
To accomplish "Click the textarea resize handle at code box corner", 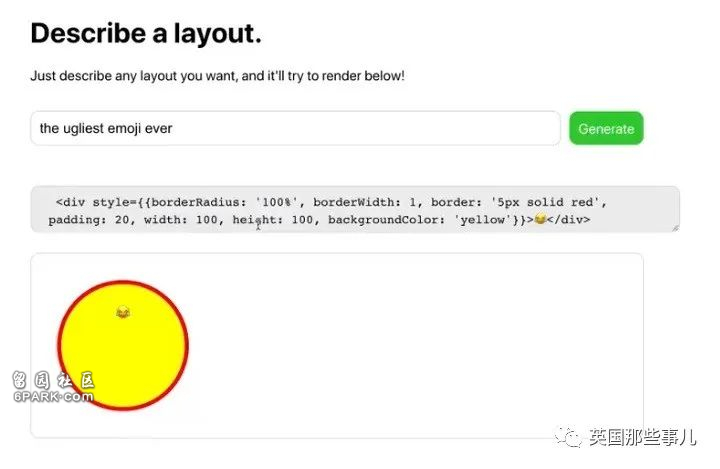I will tap(675, 228).
